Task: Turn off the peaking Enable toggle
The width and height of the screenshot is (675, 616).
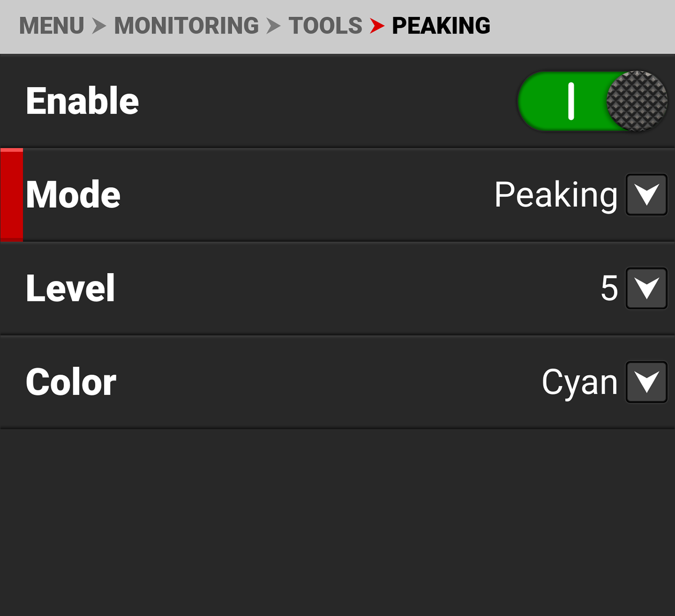Action: [592, 101]
